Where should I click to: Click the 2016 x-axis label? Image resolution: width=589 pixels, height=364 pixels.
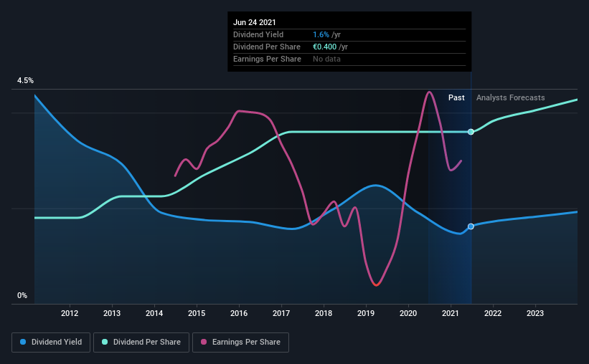239,313
